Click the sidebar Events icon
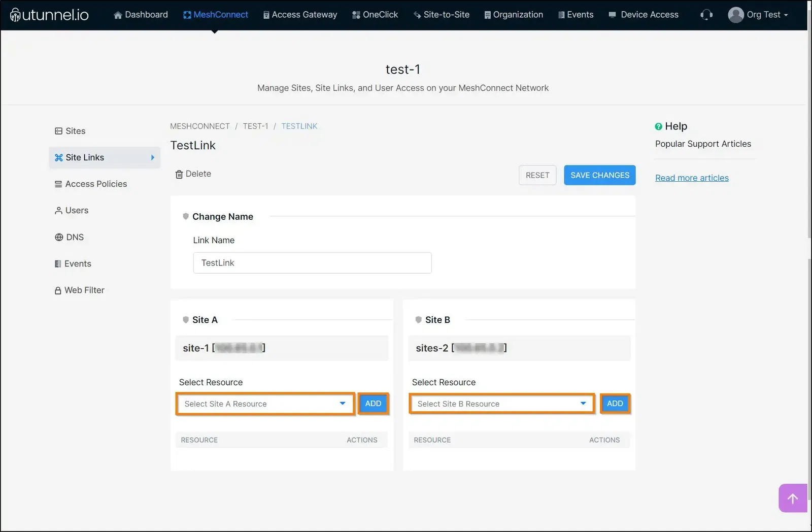Image resolution: width=812 pixels, height=532 pixels. pyautogui.click(x=58, y=264)
